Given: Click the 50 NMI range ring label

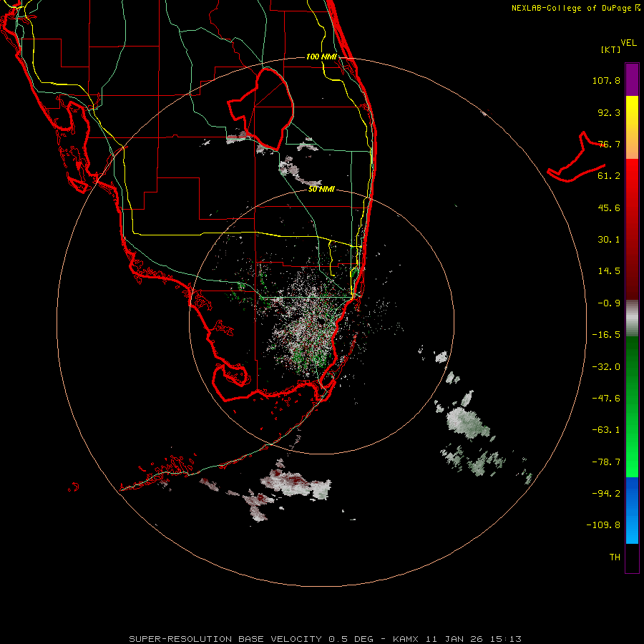Looking at the screenshot, I should [x=321, y=190].
